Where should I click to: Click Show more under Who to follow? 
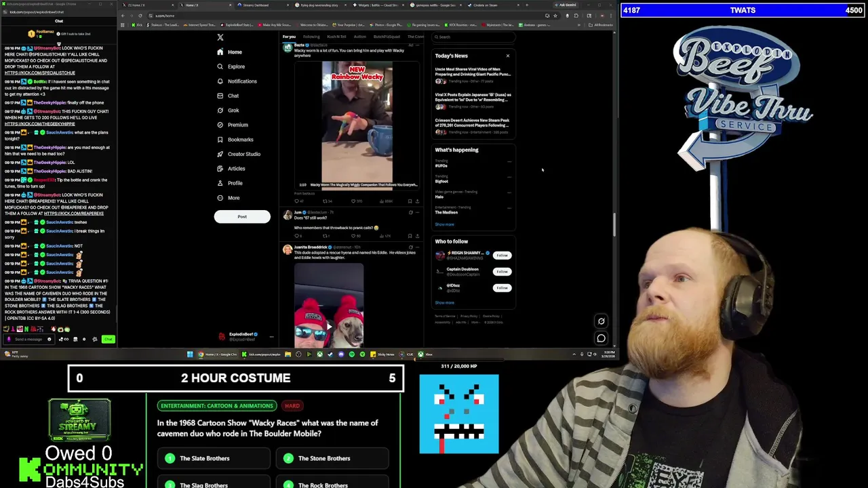click(444, 303)
